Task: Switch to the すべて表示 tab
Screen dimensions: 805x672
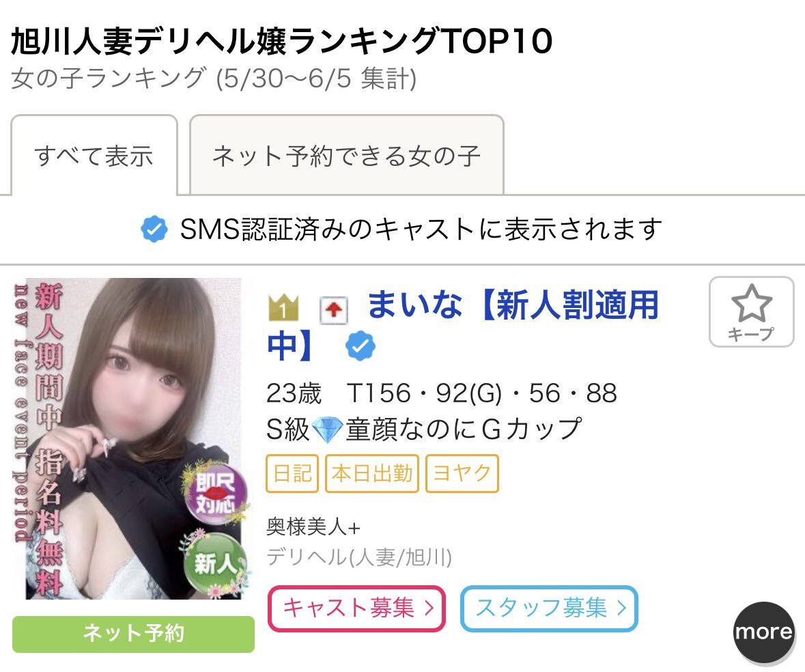Action: coord(94,155)
